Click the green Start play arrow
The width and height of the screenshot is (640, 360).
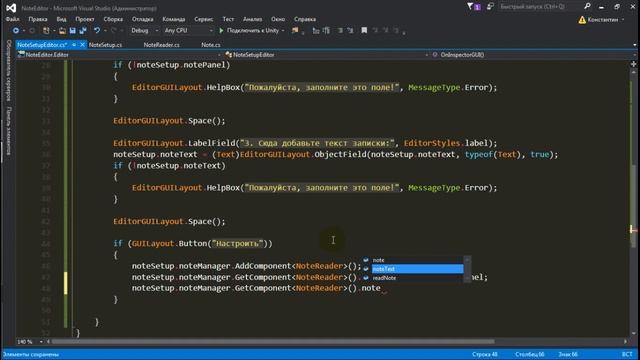coord(221,31)
